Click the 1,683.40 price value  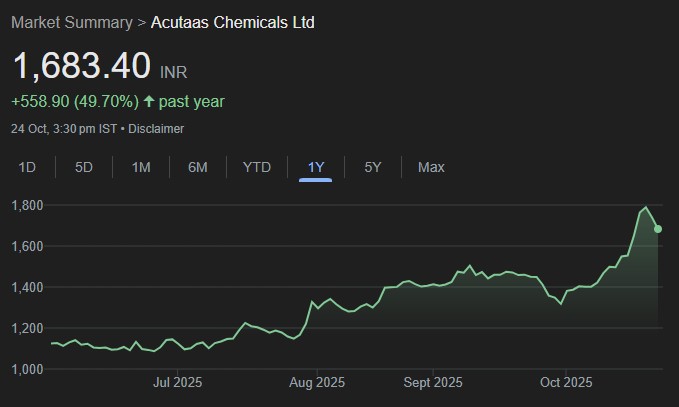click(81, 67)
